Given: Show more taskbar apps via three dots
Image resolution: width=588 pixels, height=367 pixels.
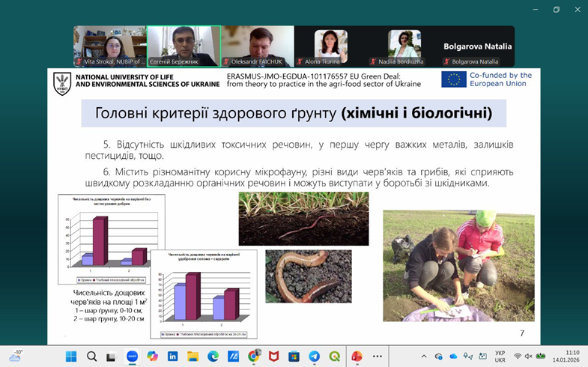Looking at the screenshot, I should (378, 356).
